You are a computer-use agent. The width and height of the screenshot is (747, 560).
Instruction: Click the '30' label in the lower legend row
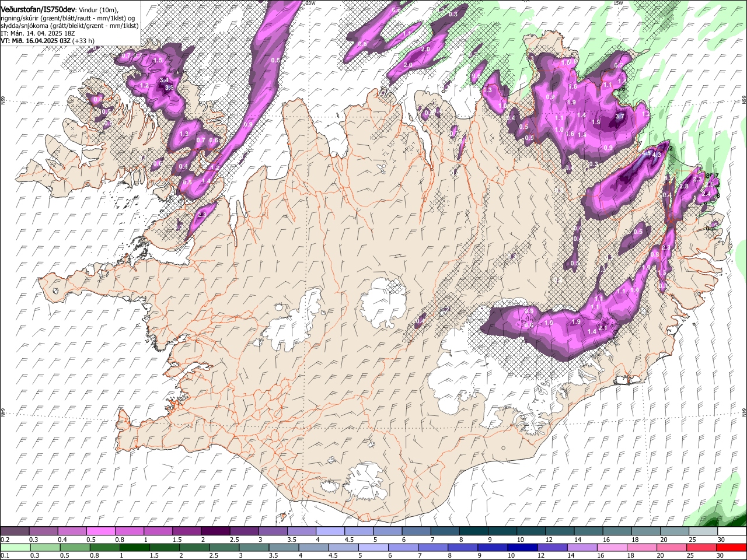tap(720, 555)
